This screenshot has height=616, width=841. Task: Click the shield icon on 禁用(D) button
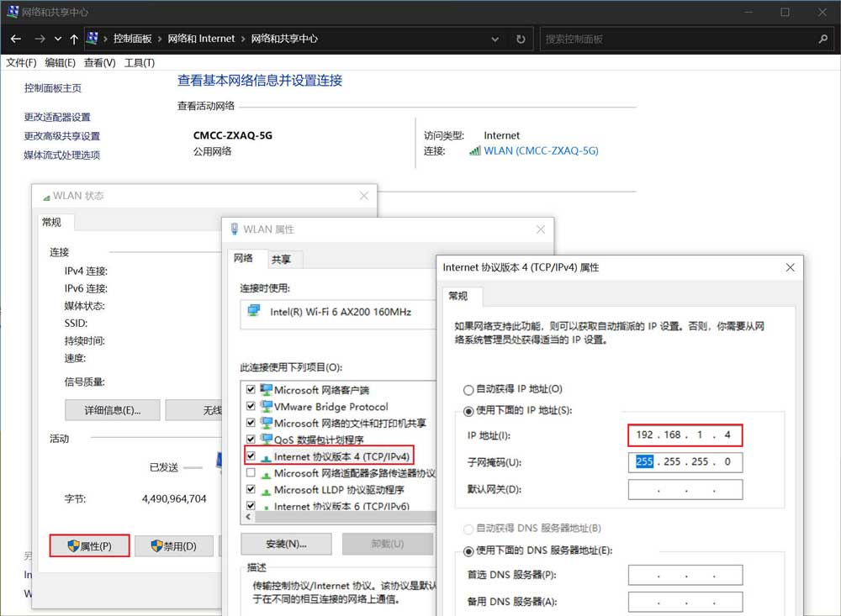pyautogui.click(x=156, y=545)
